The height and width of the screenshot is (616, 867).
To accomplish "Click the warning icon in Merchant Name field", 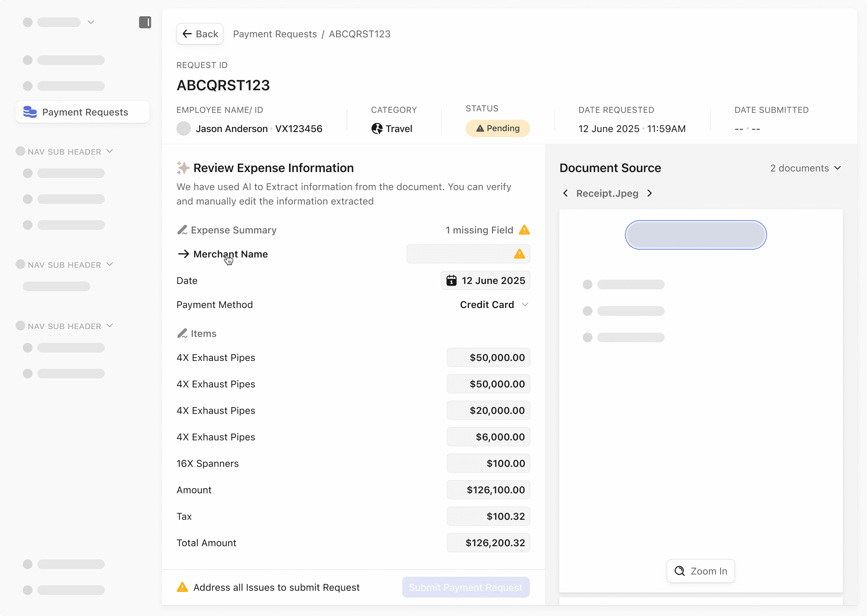I will point(519,254).
